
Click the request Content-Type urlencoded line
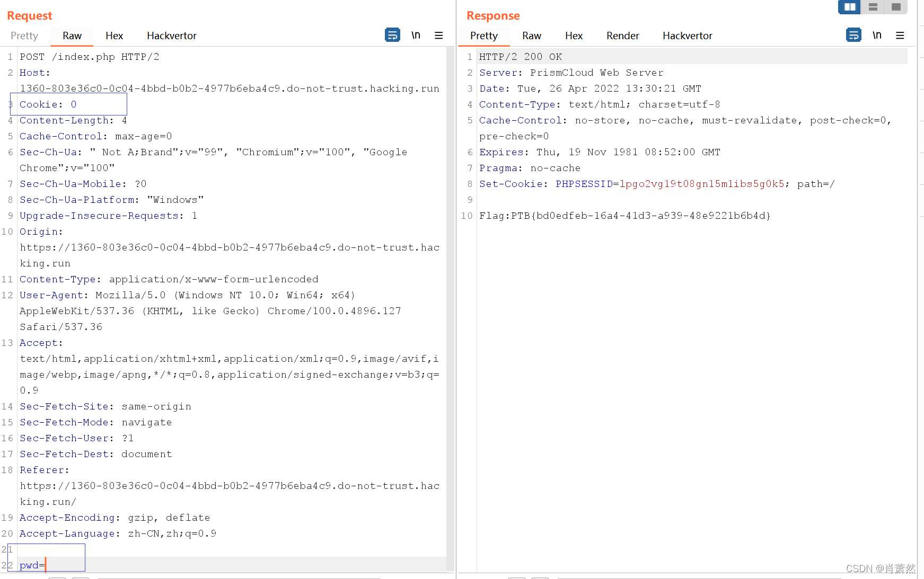pos(169,279)
